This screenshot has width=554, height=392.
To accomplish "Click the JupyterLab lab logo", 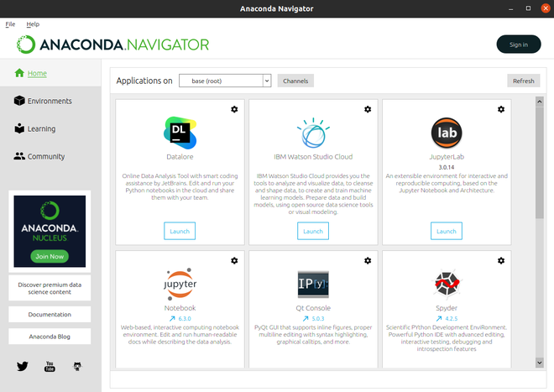I will pyautogui.click(x=447, y=133).
